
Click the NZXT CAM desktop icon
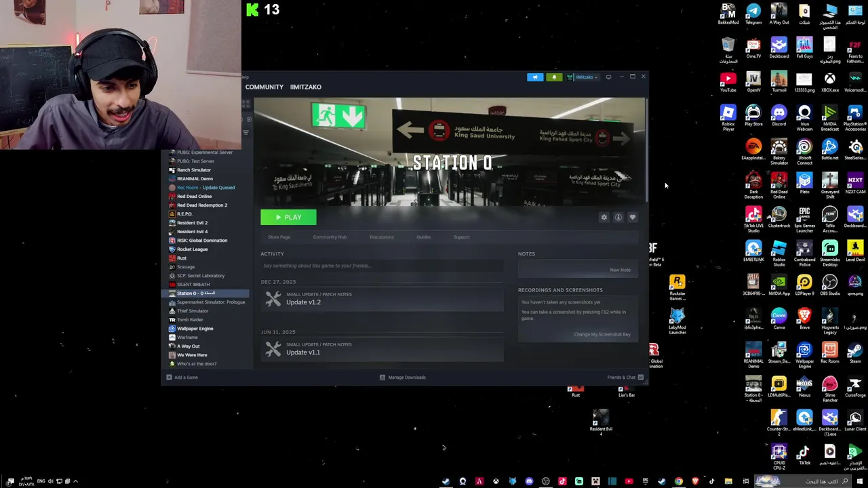pos(854,184)
